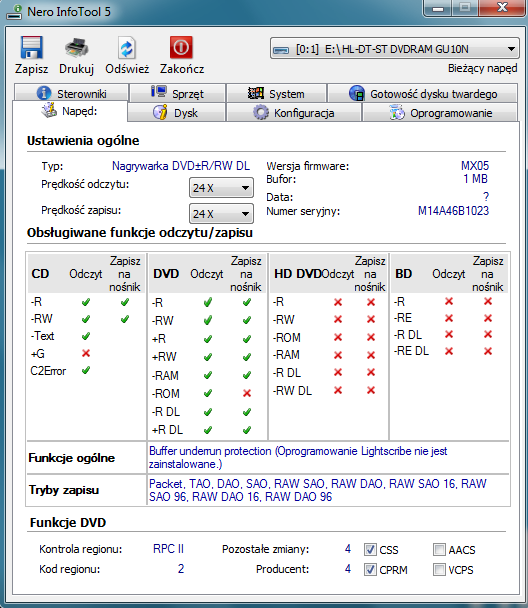Click the Nagrywarka DVD±R/RW DL type value

pyautogui.click(x=181, y=166)
